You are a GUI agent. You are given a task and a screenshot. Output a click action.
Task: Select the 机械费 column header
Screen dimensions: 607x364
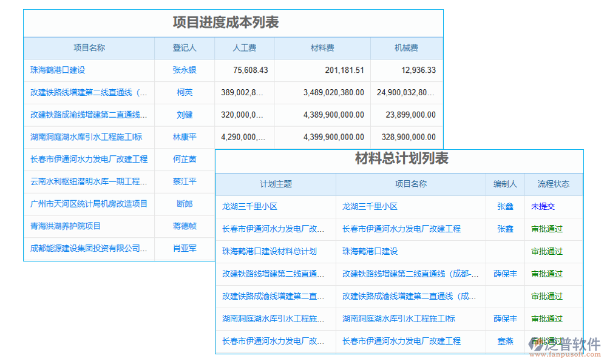(406, 48)
